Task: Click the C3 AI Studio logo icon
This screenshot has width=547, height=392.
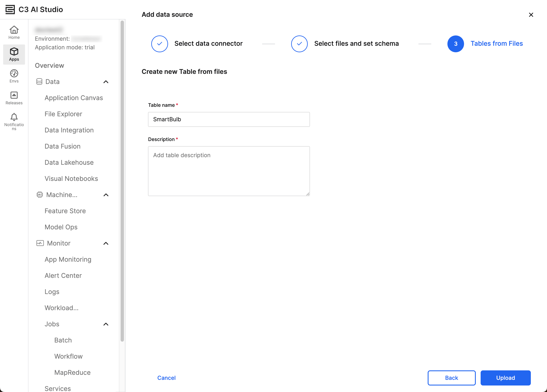Action: (x=10, y=9)
